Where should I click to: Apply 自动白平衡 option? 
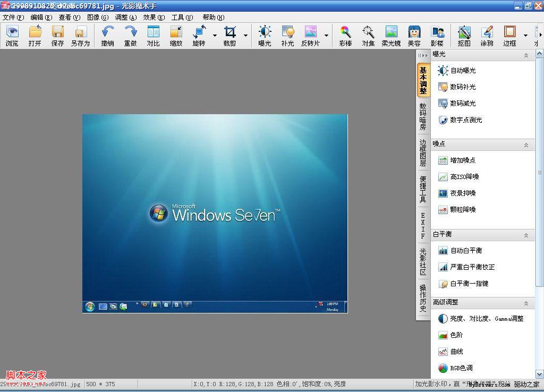(460, 251)
